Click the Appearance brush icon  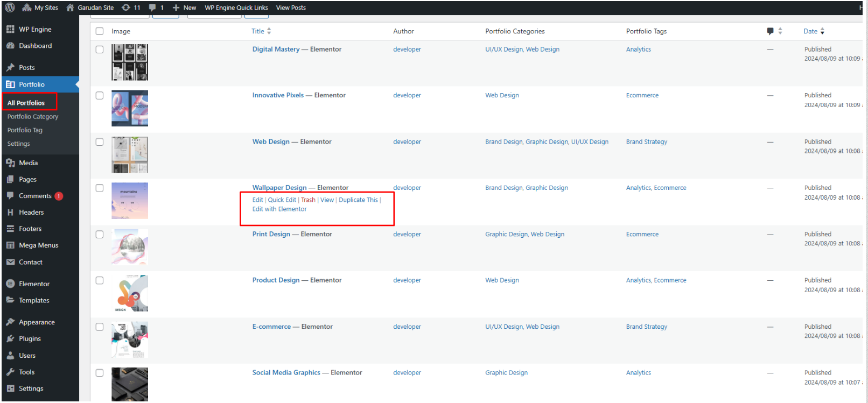[10, 322]
